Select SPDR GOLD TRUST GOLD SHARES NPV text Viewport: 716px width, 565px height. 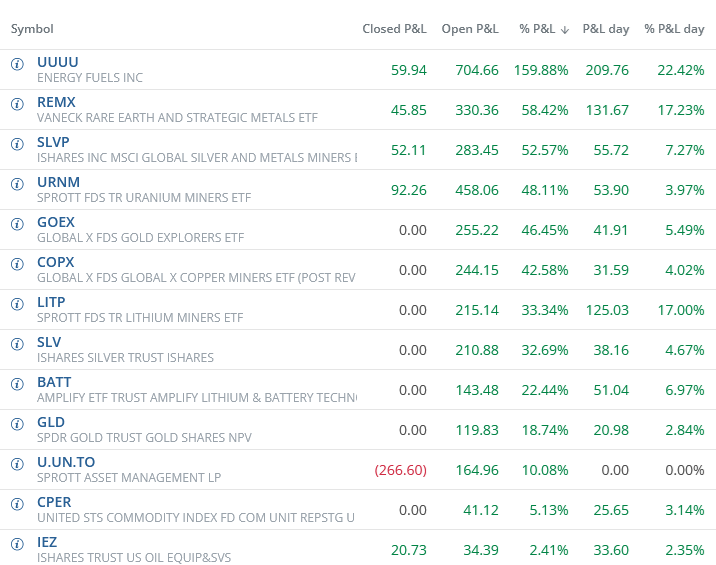point(144,438)
